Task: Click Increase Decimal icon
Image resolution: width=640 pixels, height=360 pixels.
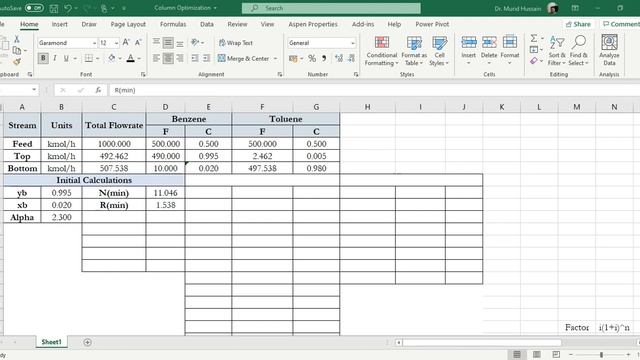Action: pos(339,58)
